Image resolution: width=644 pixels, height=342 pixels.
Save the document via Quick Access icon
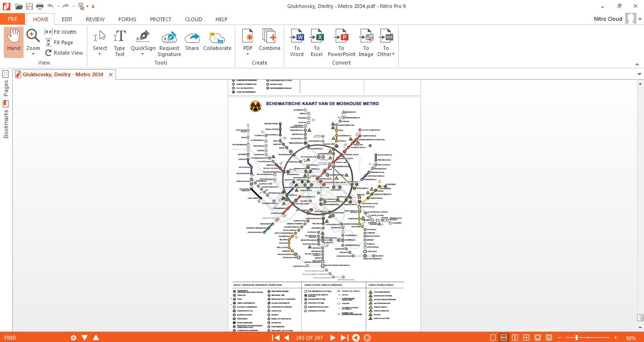pyautogui.click(x=30, y=6)
